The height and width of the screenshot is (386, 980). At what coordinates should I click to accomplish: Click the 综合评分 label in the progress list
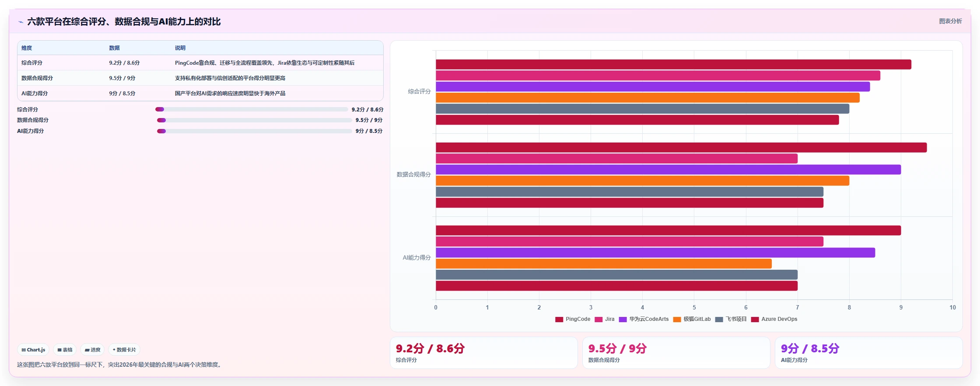pos(28,110)
